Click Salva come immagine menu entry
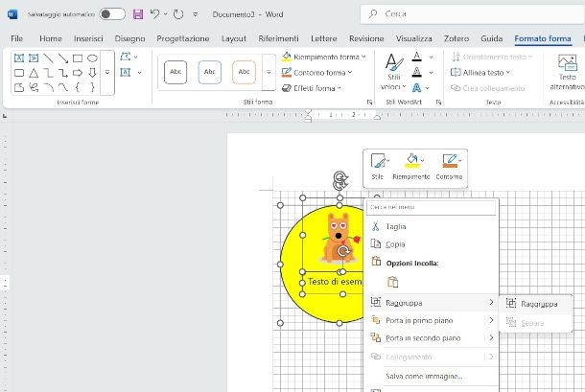Screen dimensions: 585x392 [424, 376]
